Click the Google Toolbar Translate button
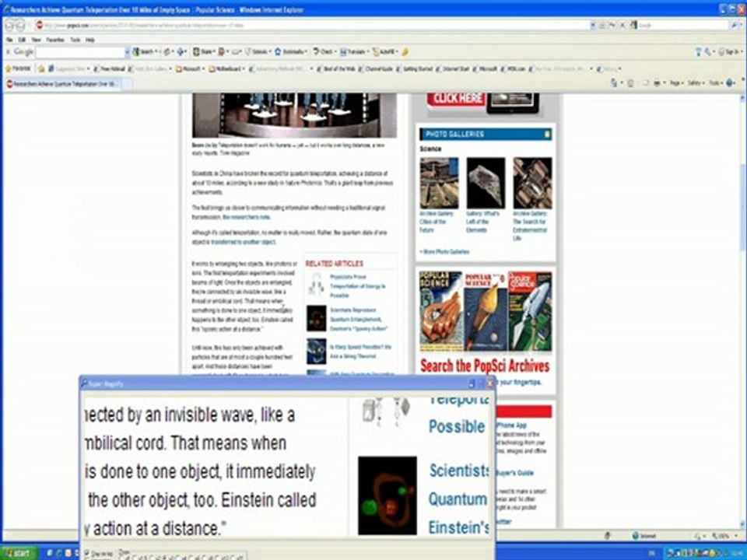Screen dimensions: 747x560 pos(353,51)
